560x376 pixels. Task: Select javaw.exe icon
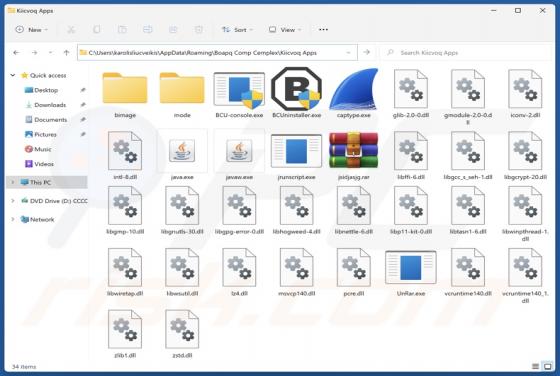point(239,151)
